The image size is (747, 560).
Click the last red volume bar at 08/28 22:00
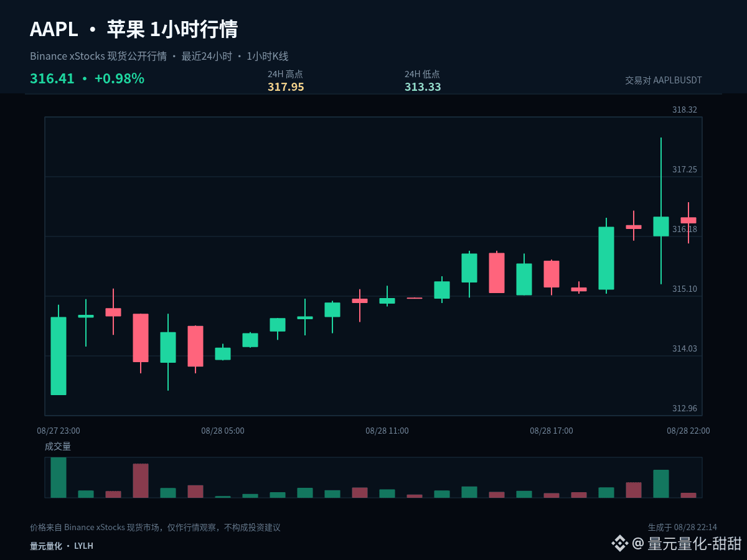point(688,495)
